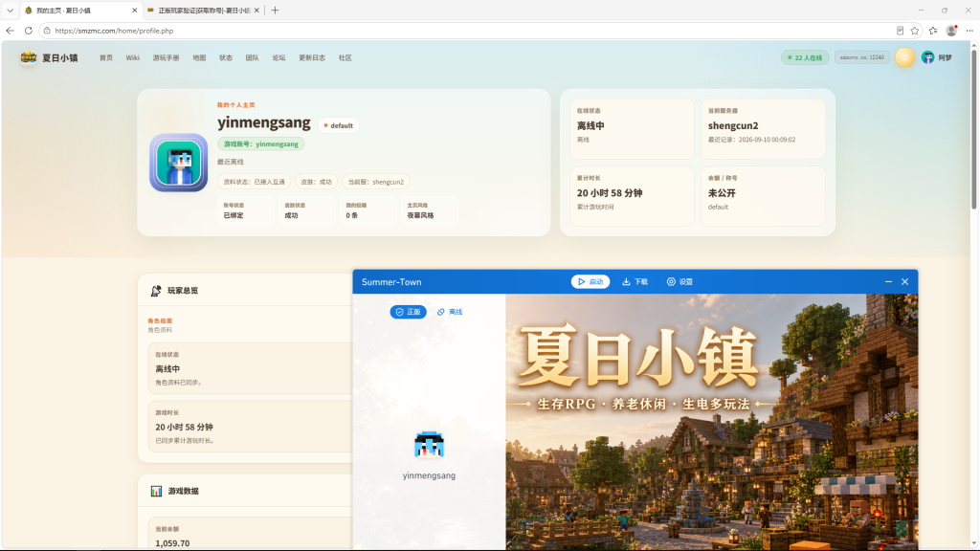Open 更新日志 in site navigation
The height and width of the screenshot is (551, 980).
pos(312,57)
